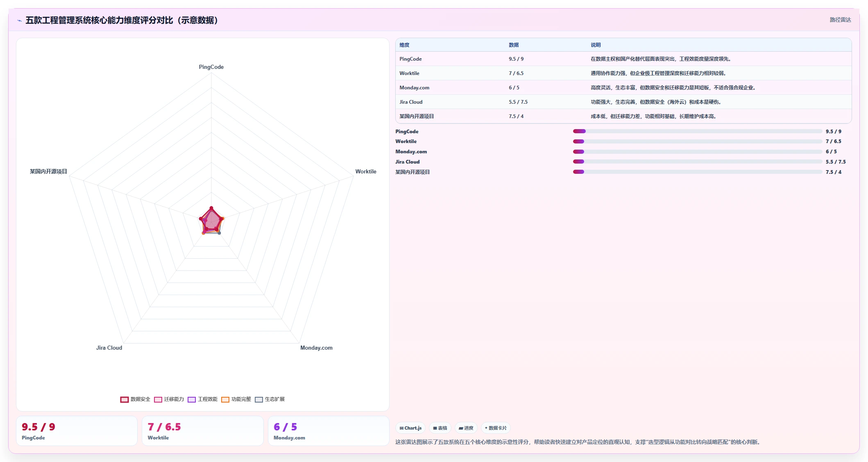Click the footer summary starting with 这张雷达图展示了
This screenshot has height=462, width=868.
click(x=579, y=442)
